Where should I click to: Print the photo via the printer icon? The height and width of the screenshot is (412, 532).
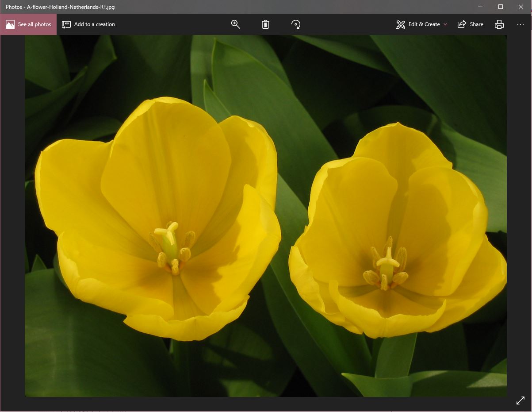499,24
